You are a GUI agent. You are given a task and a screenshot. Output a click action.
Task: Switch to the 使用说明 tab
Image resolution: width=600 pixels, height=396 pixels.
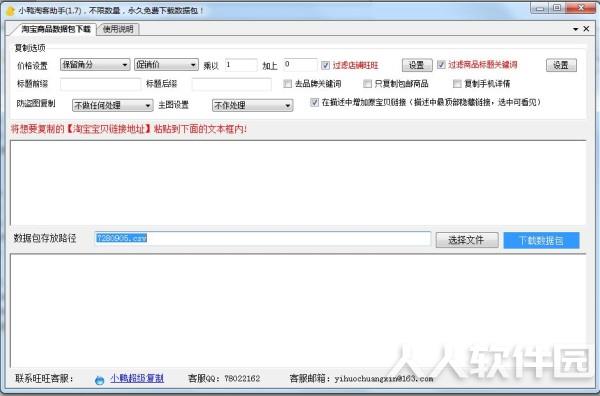118,29
